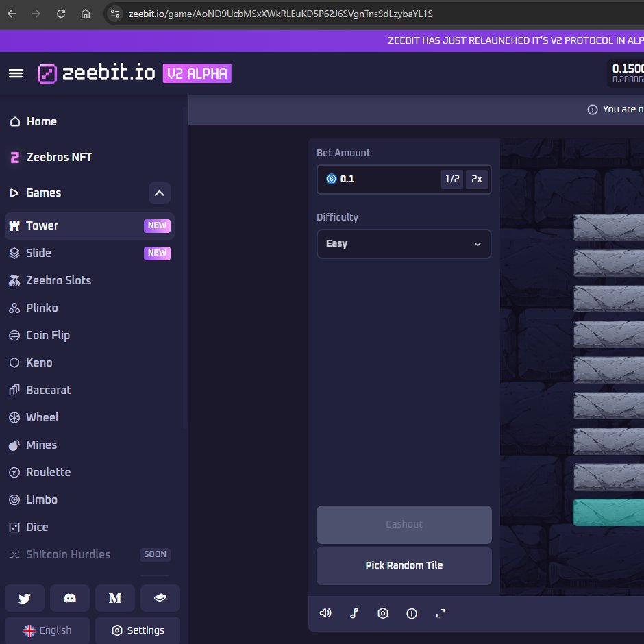Click the Mines bomb icon
The width and height of the screenshot is (644, 644).
point(14,445)
